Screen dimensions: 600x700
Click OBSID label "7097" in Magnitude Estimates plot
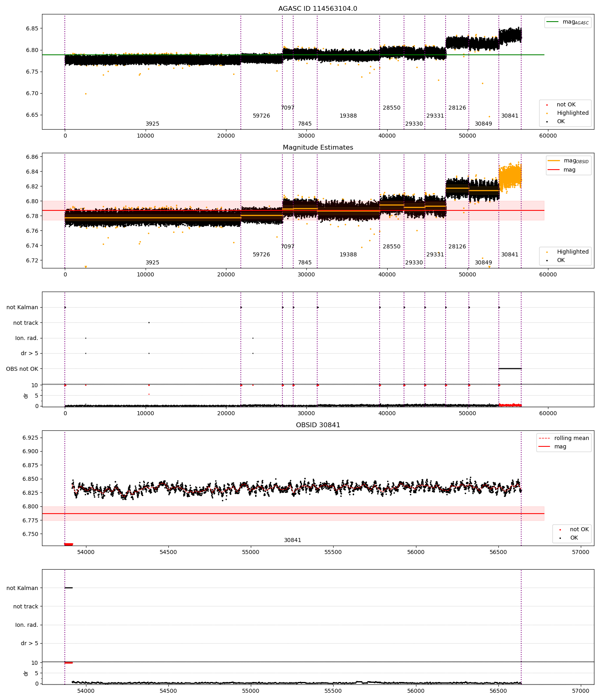point(288,247)
